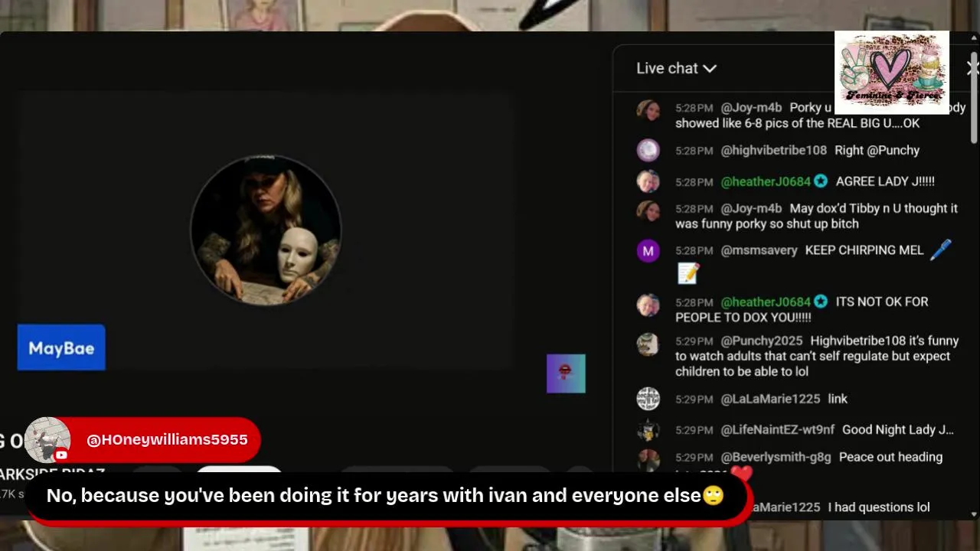Click the YouTube icon on Honeywilliams avatar
This screenshot has width=980, height=551.
61,455
